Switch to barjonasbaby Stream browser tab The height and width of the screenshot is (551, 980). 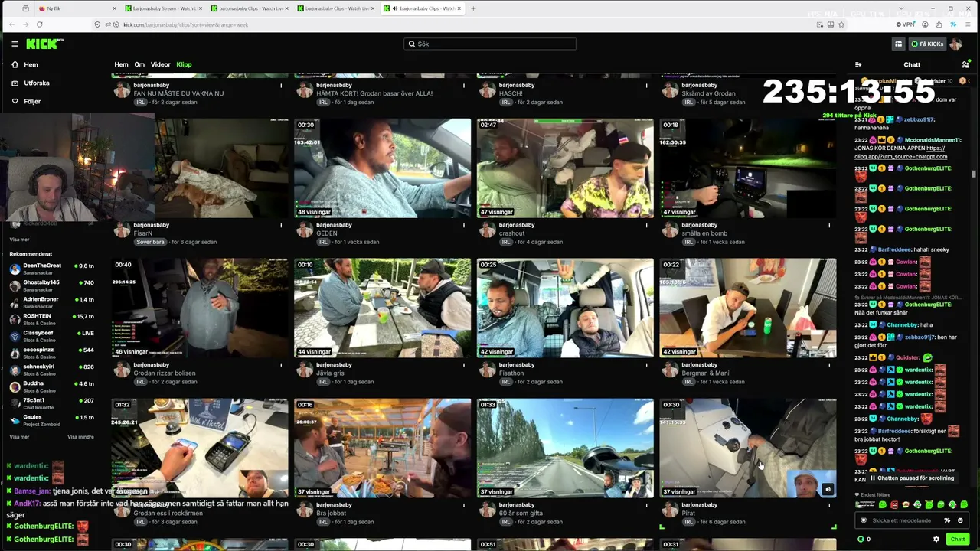pyautogui.click(x=165, y=8)
